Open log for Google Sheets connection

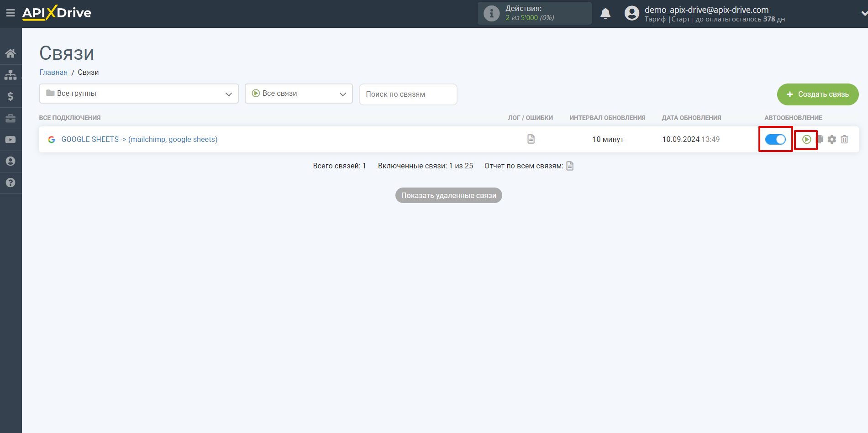point(531,139)
